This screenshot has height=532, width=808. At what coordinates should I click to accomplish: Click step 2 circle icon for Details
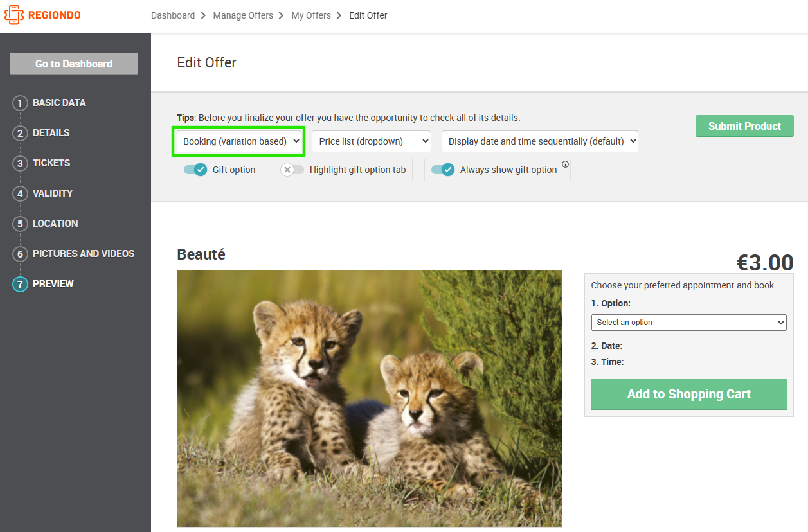pos(20,133)
